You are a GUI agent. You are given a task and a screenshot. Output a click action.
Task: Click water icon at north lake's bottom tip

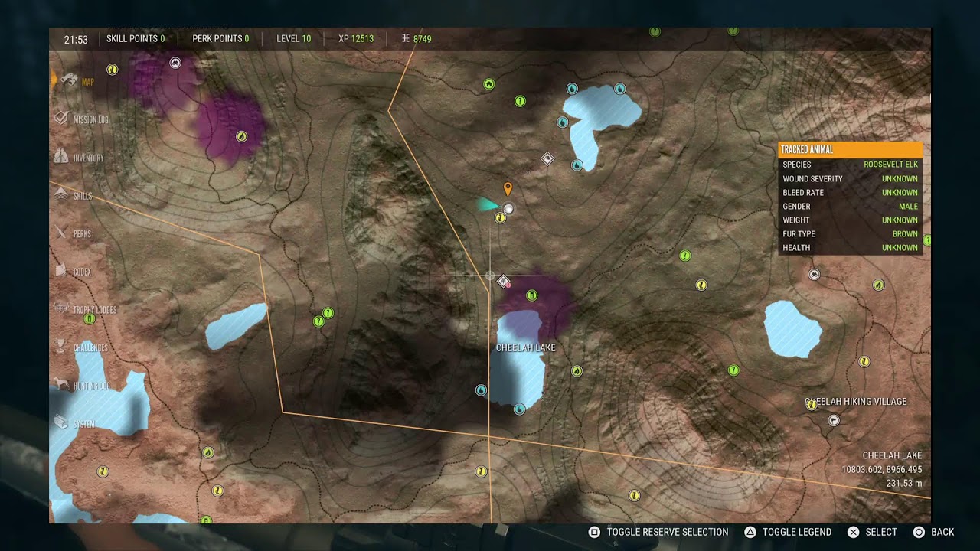(577, 165)
